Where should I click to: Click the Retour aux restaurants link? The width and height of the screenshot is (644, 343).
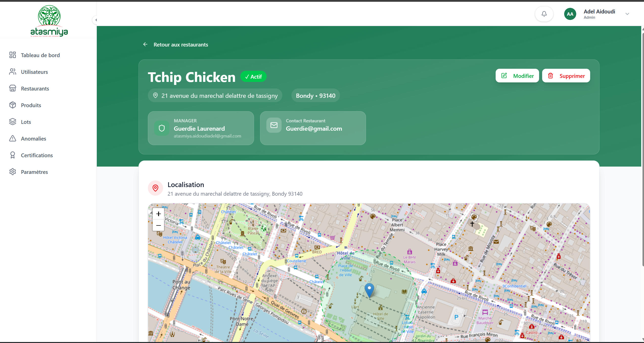click(x=180, y=45)
